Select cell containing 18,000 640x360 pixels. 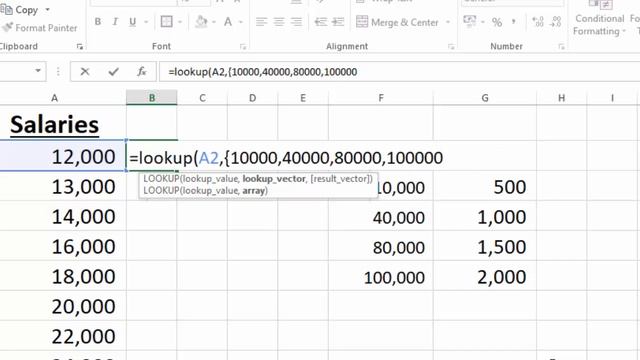(63, 276)
